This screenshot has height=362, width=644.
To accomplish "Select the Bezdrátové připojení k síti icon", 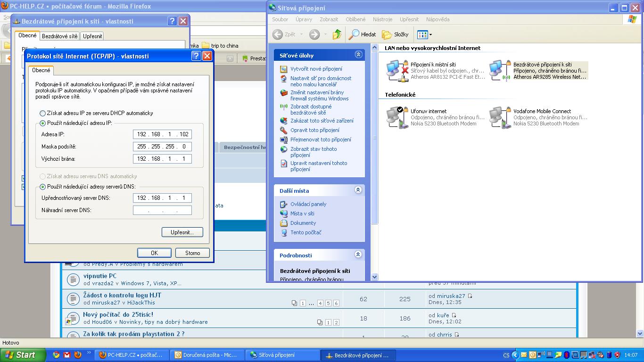I will coord(500,71).
